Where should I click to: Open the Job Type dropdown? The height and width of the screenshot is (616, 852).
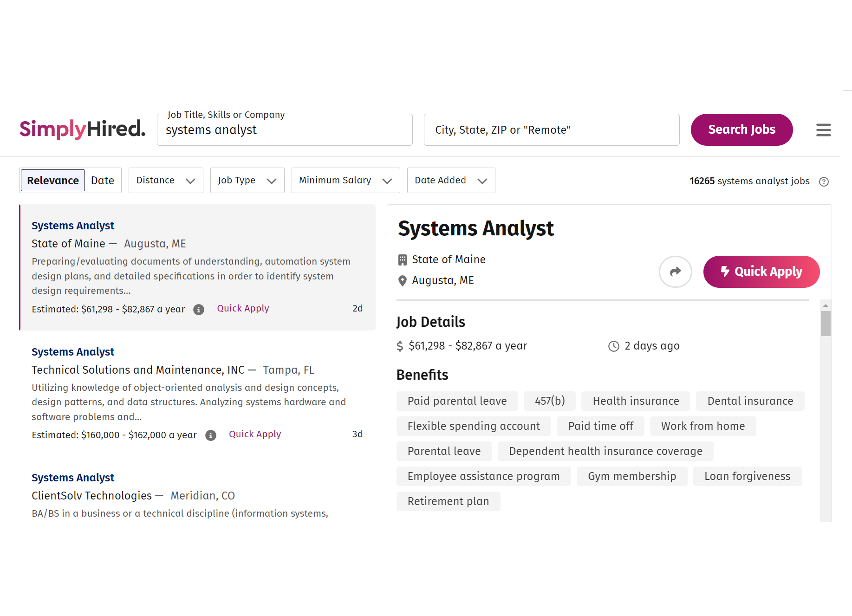click(x=247, y=181)
